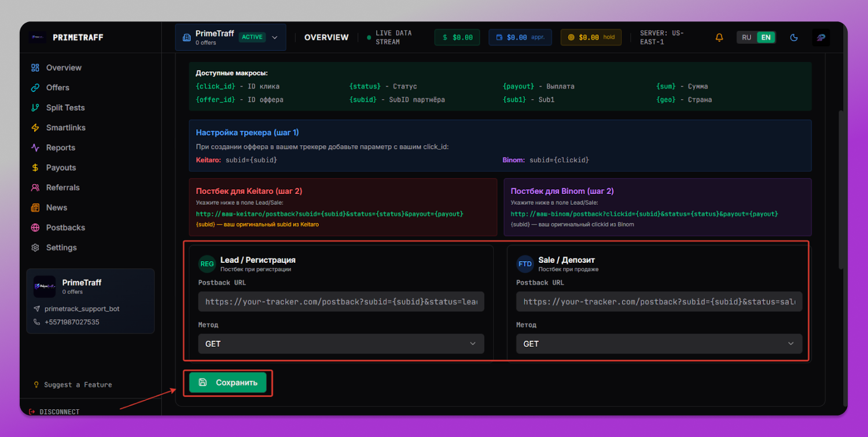This screenshot has height=437, width=868.
Task: Click the Postbacks globe icon
Action: [35, 227]
